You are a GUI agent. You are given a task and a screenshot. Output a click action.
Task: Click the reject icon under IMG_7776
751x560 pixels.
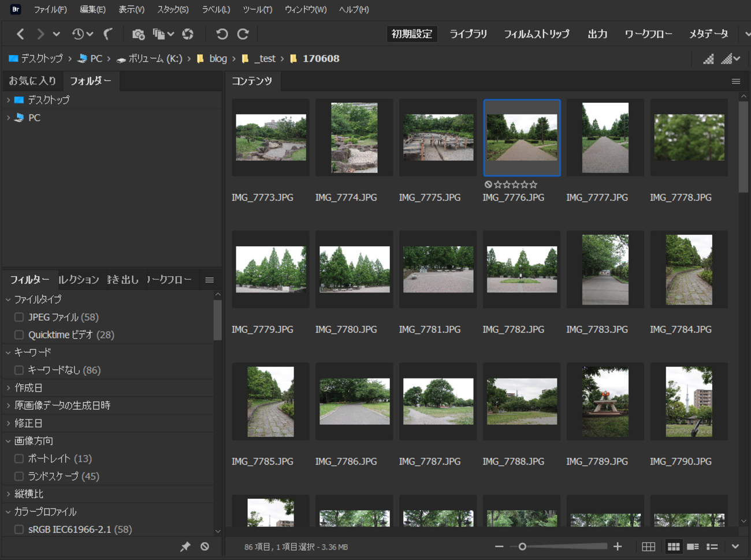tap(488, 185)
